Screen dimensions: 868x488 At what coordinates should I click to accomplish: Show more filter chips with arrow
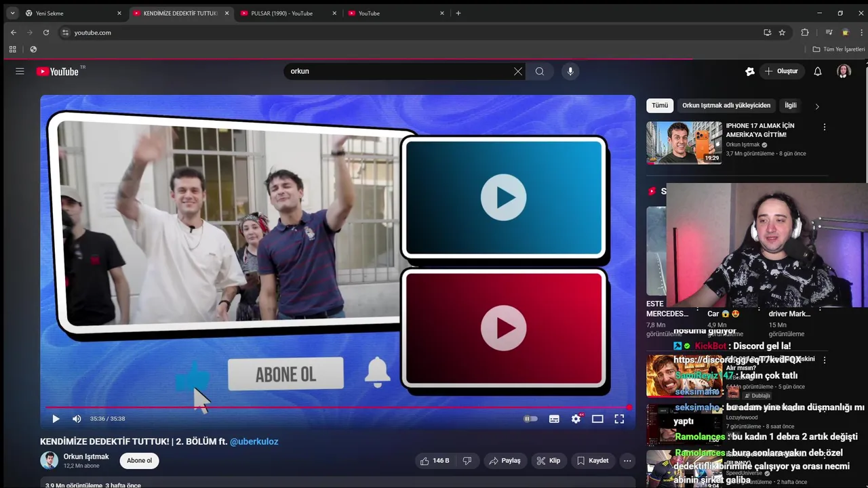[817, 106]
